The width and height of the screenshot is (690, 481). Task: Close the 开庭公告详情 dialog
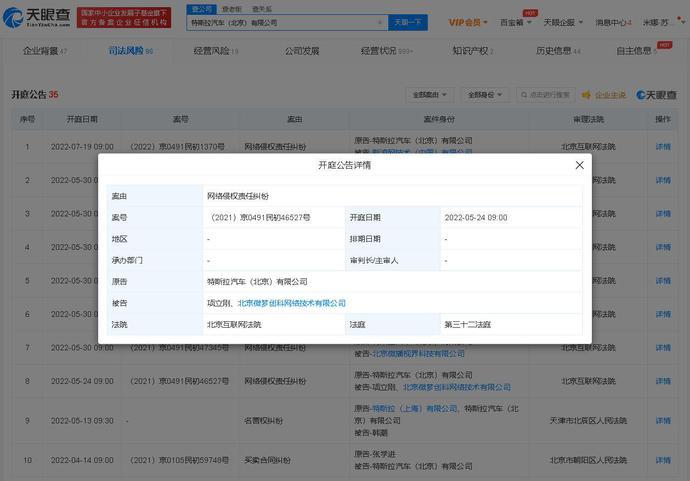(x=580, y=165)
